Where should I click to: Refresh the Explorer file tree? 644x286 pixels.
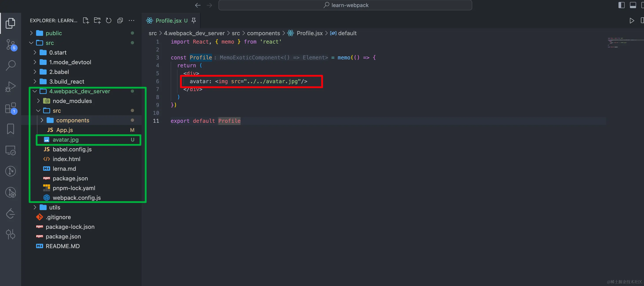tap(108, 20)
